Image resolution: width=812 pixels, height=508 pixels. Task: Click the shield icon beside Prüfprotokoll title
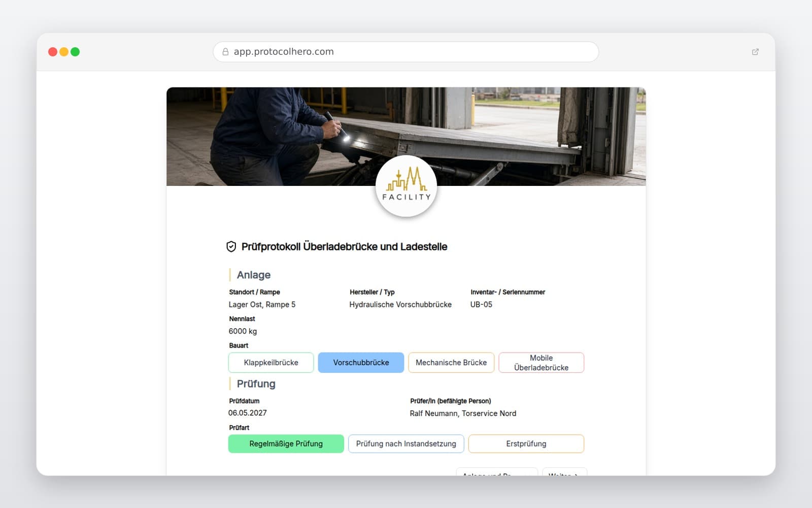pos(231,247)
